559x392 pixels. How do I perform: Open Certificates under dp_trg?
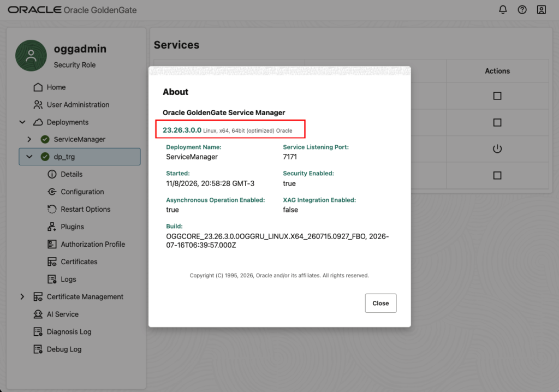point(79,262)
